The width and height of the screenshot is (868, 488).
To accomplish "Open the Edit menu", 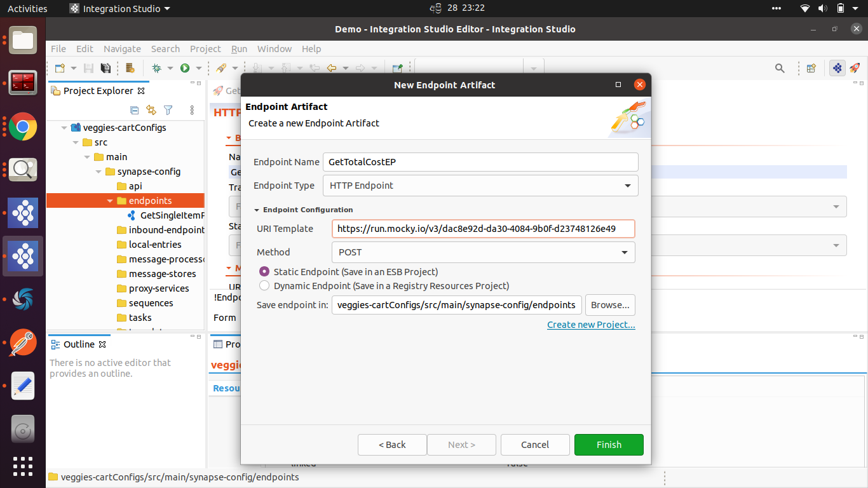I will click(85, 49).
